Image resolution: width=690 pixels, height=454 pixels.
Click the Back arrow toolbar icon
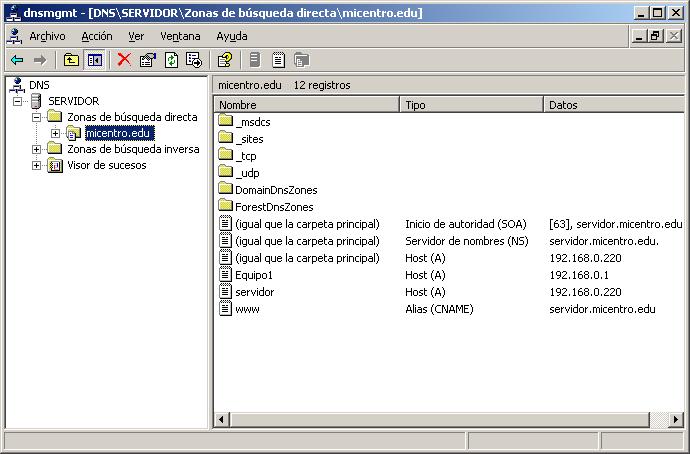click(x=17, y=60)
